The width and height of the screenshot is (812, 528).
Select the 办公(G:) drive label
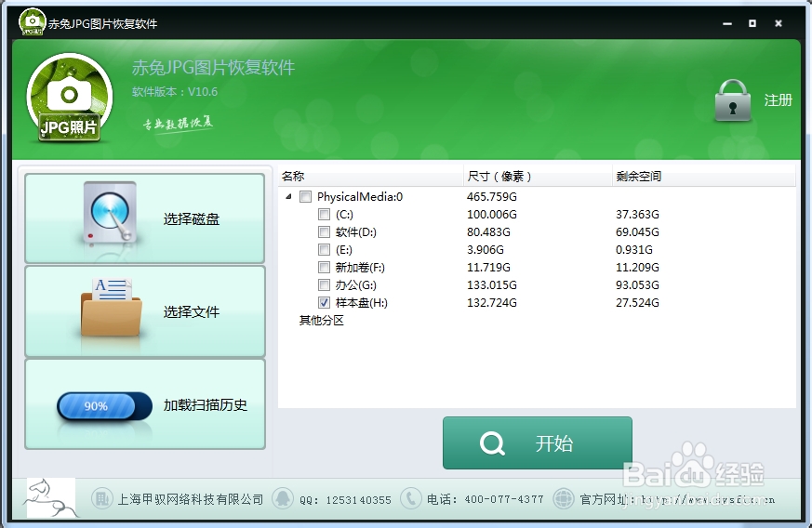click(355, 285)
